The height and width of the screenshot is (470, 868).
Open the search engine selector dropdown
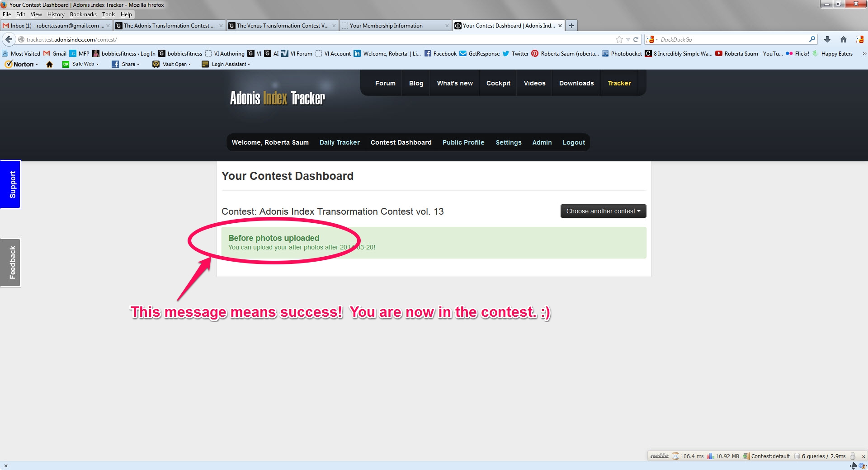tap(652, 39)
